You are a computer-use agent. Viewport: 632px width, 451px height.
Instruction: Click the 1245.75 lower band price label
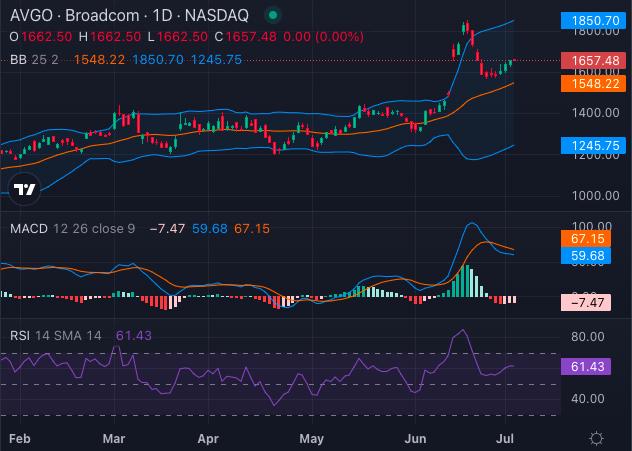pos(593,145)
